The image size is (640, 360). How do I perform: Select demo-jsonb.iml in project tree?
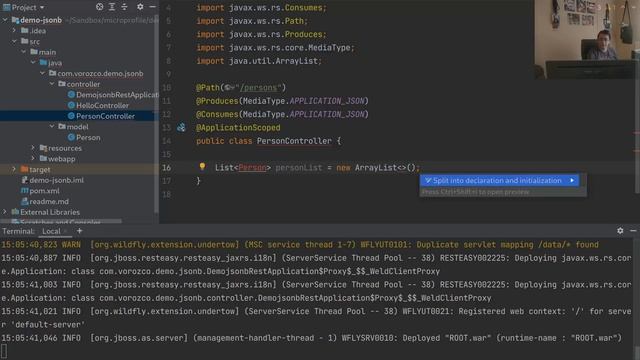tap(56, 180)
